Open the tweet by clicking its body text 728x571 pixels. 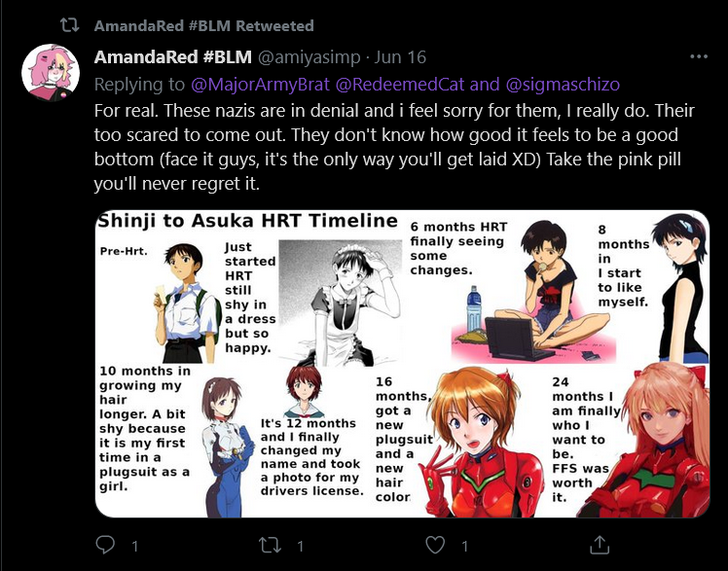coord(394,147)
